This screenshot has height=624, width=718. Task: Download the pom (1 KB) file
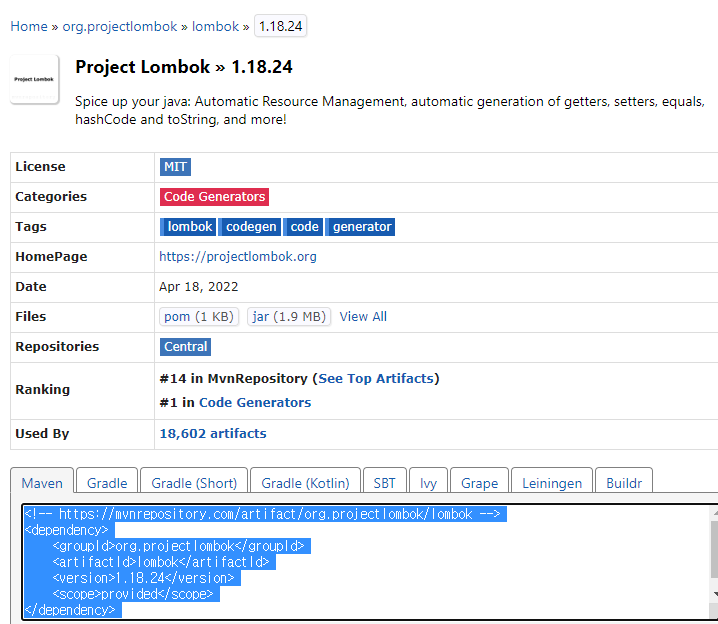[x=199, y=316]
